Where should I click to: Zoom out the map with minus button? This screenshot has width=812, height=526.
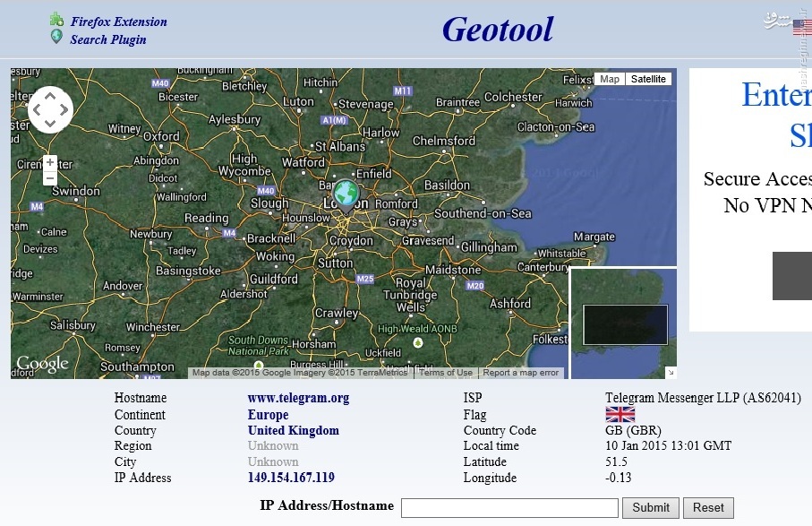[x=50, y=178]
